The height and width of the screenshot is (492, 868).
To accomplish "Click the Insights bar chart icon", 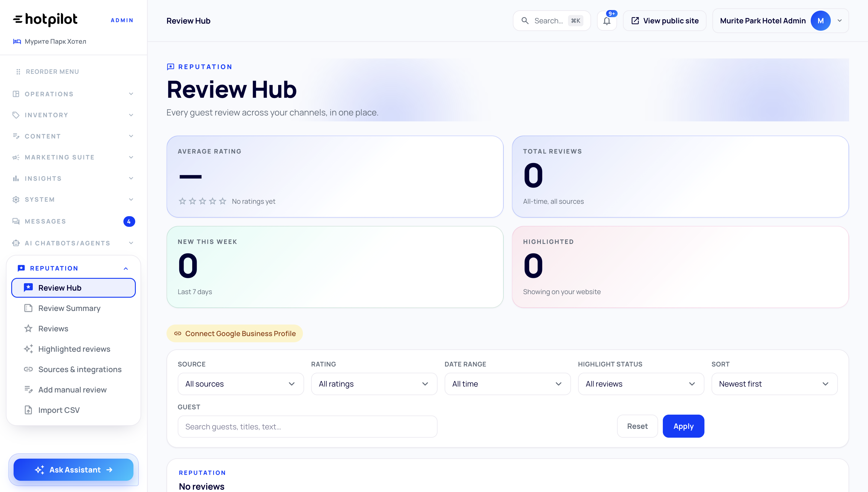I will point(16,178).
